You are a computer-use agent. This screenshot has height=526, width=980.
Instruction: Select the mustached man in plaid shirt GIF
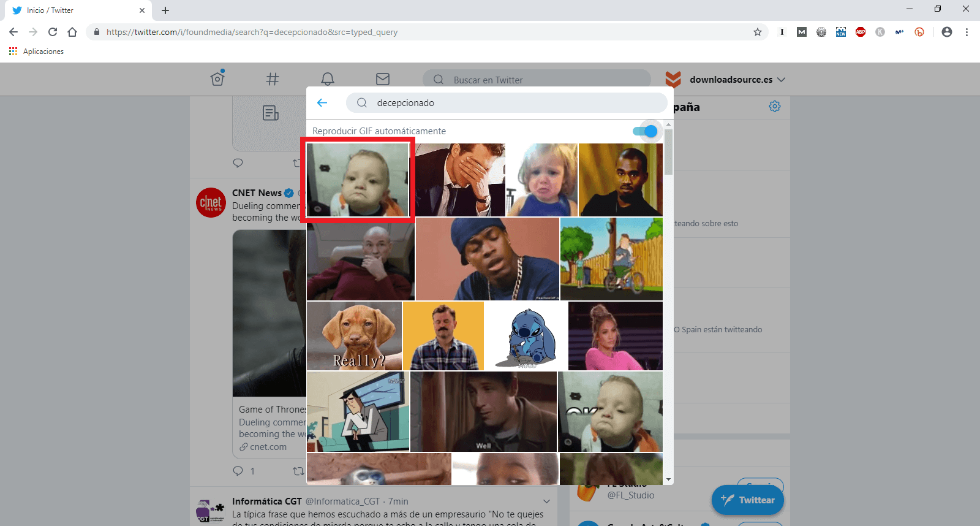443,336
